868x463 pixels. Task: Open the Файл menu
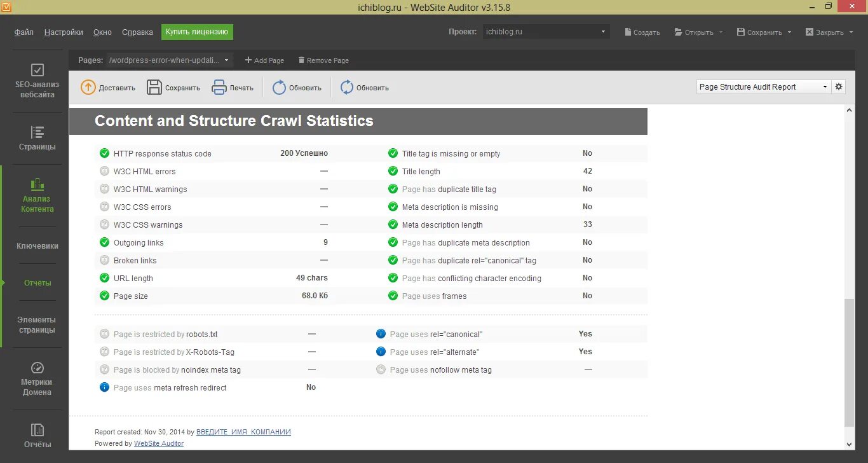tap(24, 32)
